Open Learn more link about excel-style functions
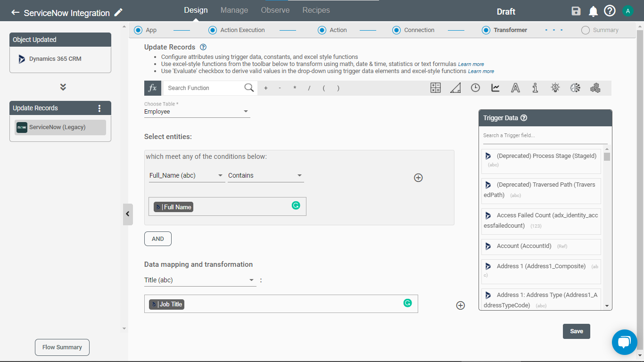This screenshot has height=362, width=644. tap(471, 64)
